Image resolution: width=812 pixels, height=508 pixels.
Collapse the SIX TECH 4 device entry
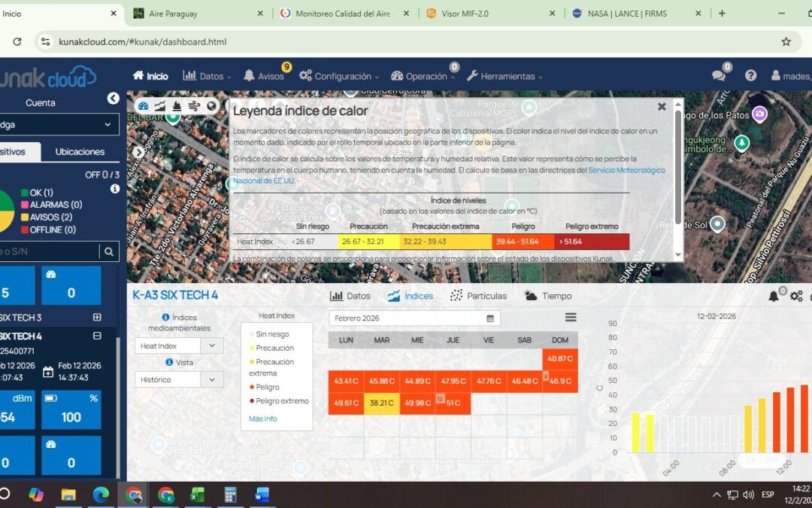97,336
